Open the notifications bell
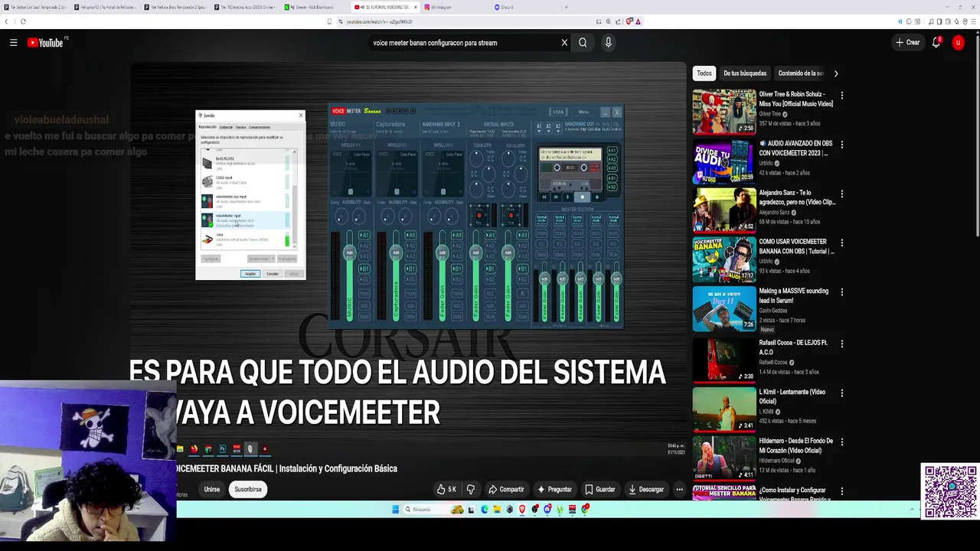The image size is (980, 551). 936,43
